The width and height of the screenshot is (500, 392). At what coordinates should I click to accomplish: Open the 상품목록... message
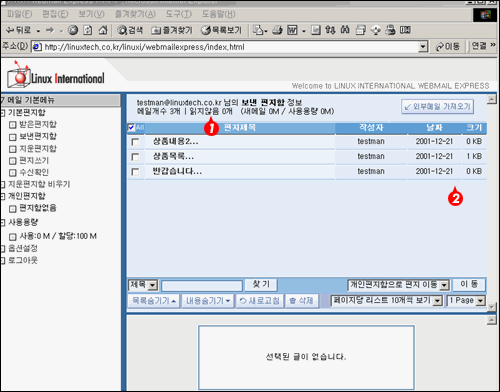tap(173, 156)
